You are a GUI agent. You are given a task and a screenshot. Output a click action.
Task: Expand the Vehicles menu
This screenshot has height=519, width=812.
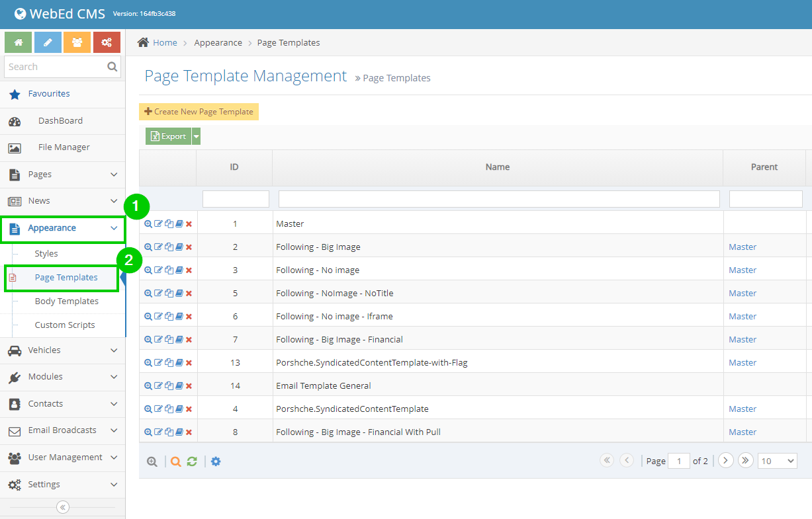(63, 350)
